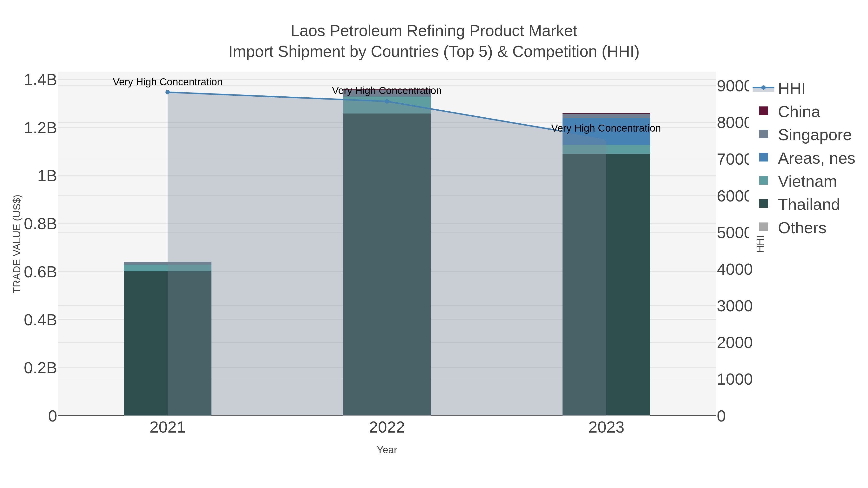Click the 2022 Thailand bar segment
Screen dimensions: 868x488
(x=387, y=264)
